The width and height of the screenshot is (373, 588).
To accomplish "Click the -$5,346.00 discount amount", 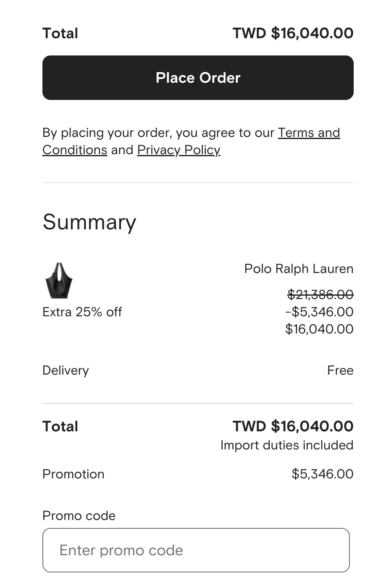I will pos(319,312).
